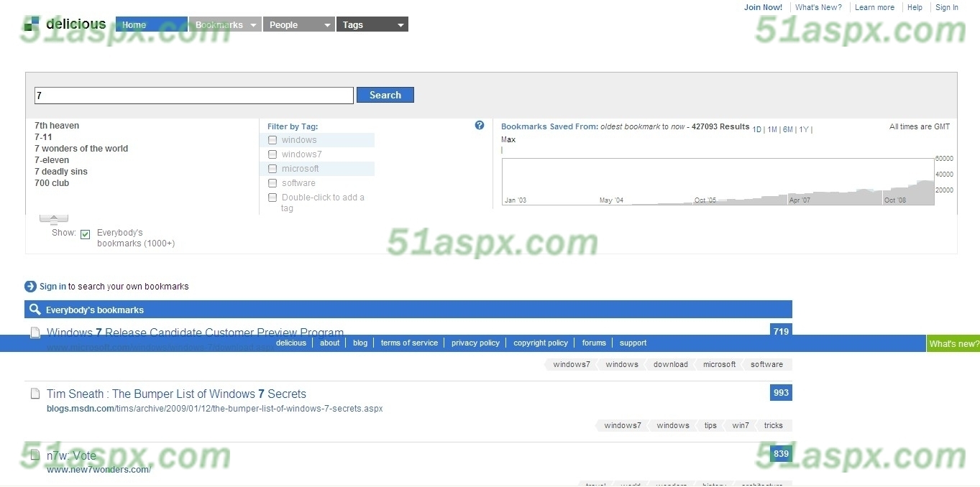Click the win7 tag chip
980x487 pixels.
pos(741,425)
